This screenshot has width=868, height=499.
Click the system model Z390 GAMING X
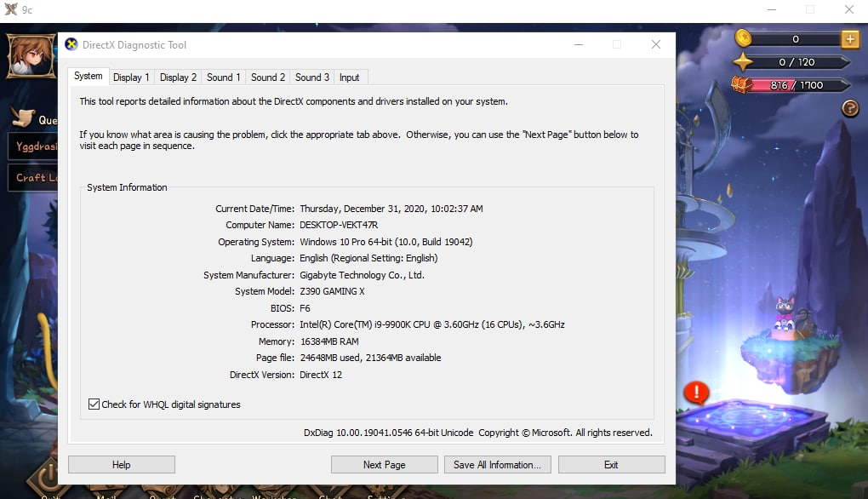(332, 291)
